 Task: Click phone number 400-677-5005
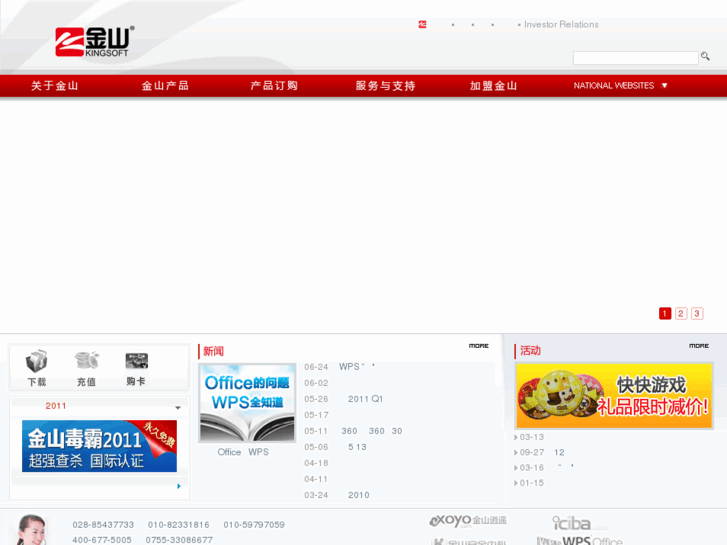click(102, 540)
